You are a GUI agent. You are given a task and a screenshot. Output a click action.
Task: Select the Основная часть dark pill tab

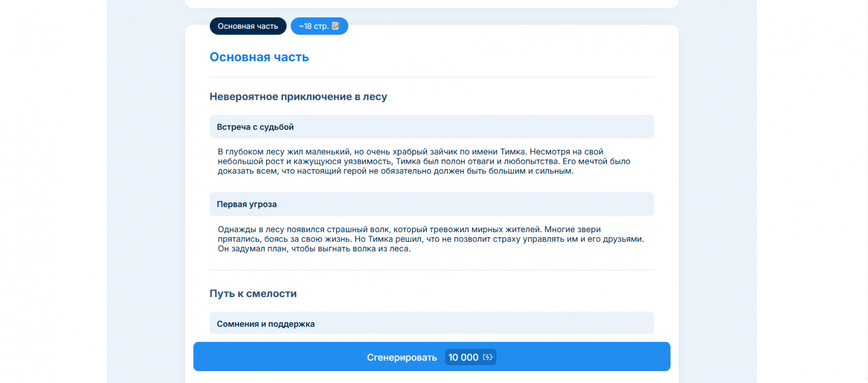tap(248, 26)
